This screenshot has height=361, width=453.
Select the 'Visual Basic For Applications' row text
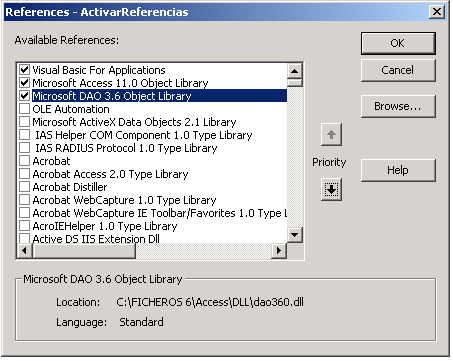pyautogui.click(x=99, y=70)
